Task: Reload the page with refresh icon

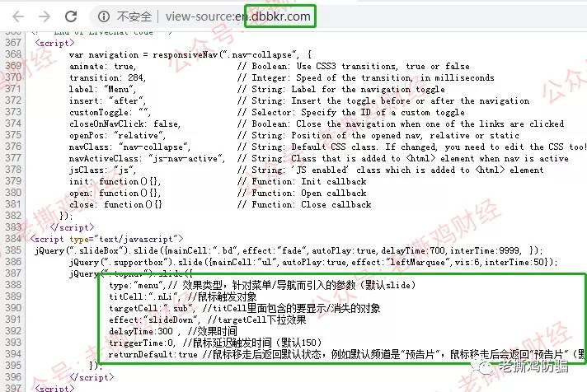Action: (x=71, y=16)
